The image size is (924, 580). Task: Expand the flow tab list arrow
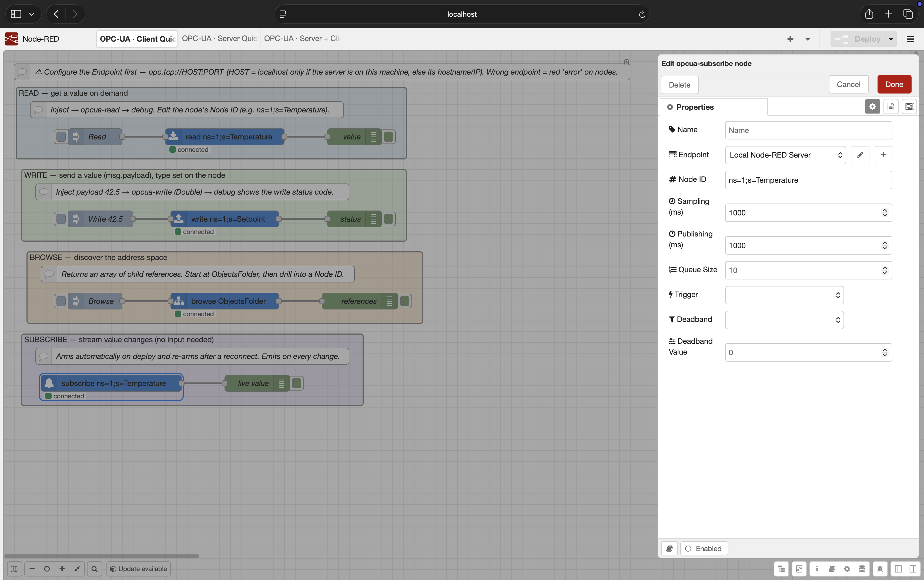point(808,39)
